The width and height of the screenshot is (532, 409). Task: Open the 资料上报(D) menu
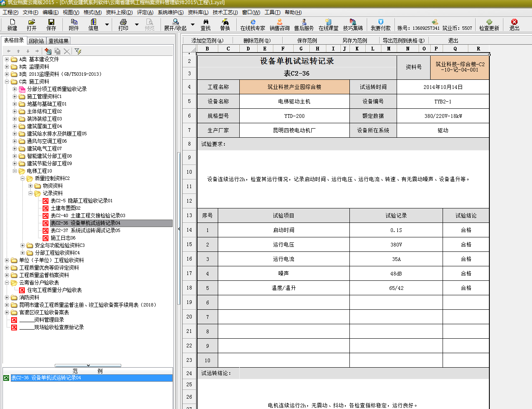(x=119, y=12)
